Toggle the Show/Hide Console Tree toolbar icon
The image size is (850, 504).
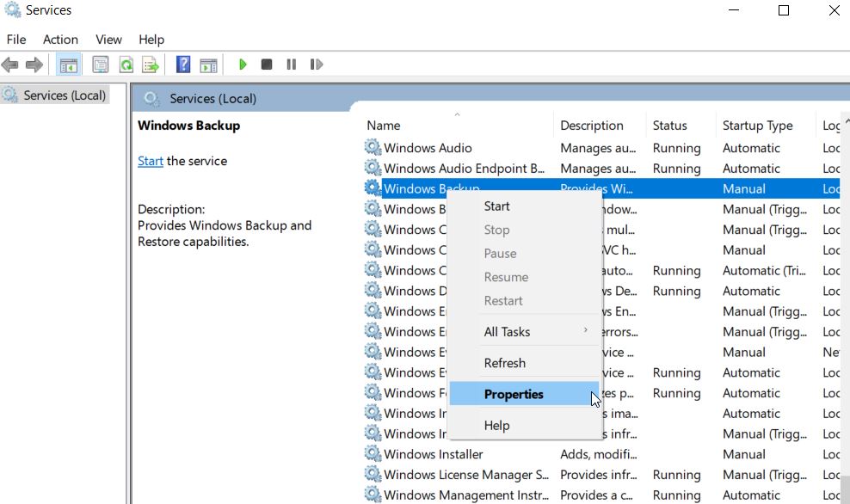[68, 65]
